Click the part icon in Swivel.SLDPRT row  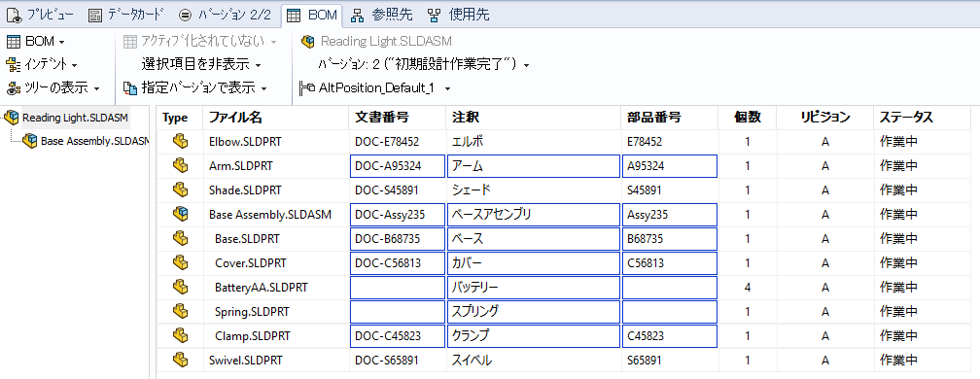(x=181, y=360)
